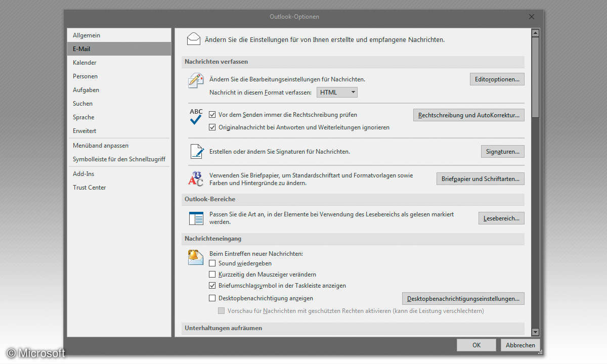This screenshot has width=607, height=364.
Task: Click the stationery ABC fonts icon
Action: [x=196, y=178]
